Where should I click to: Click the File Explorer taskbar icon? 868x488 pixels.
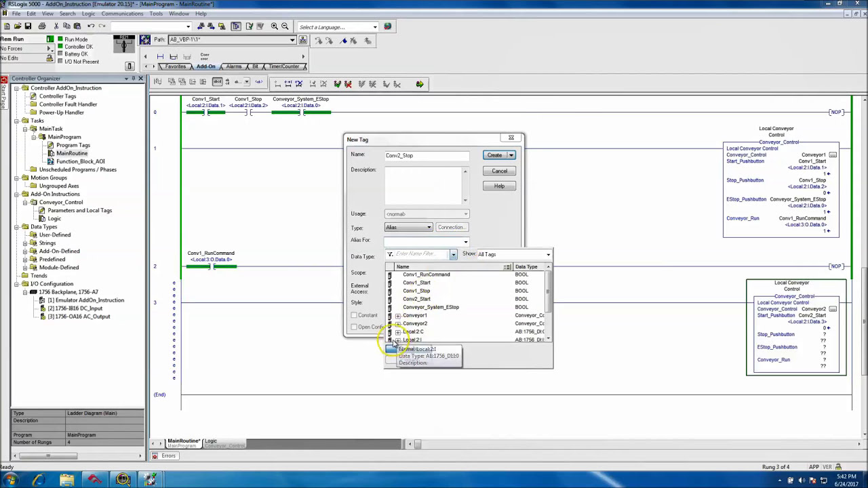(66, 481)
